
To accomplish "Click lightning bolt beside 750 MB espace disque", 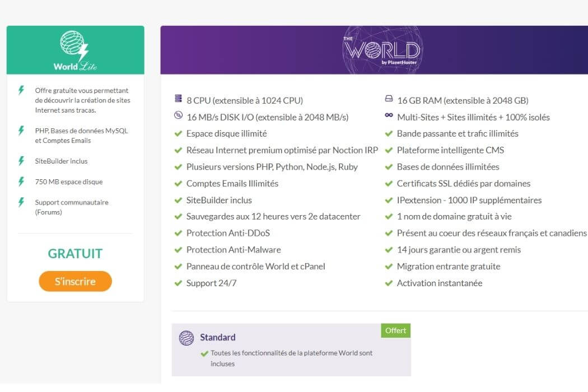I will tap(21, 181).
